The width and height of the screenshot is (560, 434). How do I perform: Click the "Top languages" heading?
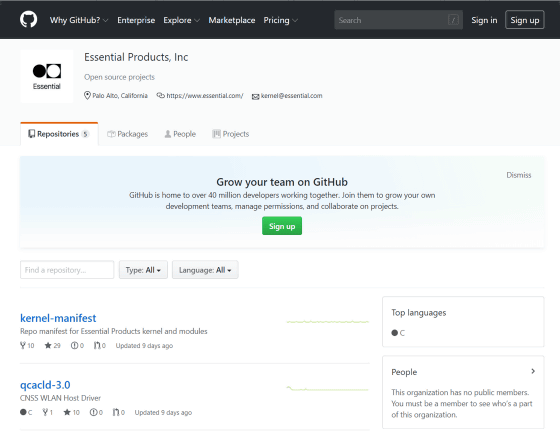click(x=419, y=313)
